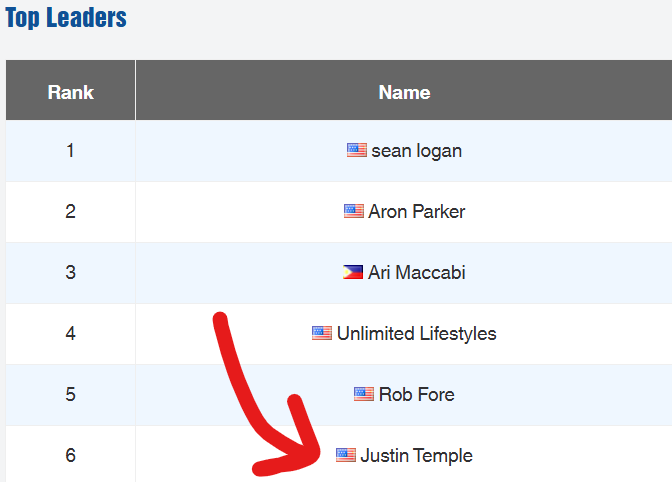Click the Rob Fore name
Image resolution: width=672 pixels, height=482 pixels.
point(416,394)
